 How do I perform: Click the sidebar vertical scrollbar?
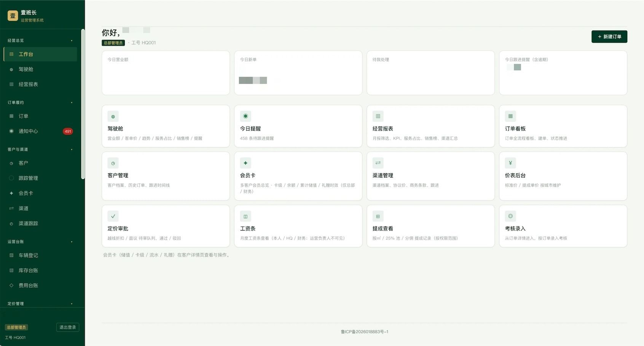(83, 104)
